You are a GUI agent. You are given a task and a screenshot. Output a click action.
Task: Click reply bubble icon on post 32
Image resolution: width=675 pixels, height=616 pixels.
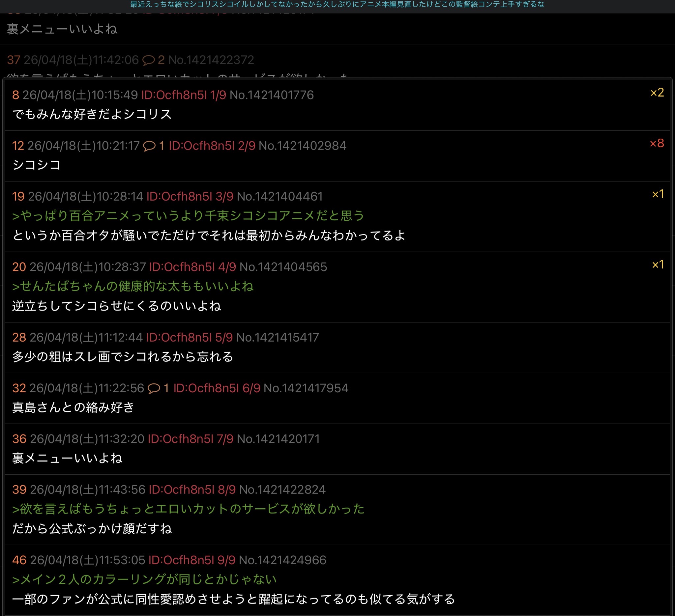[154, 388]
